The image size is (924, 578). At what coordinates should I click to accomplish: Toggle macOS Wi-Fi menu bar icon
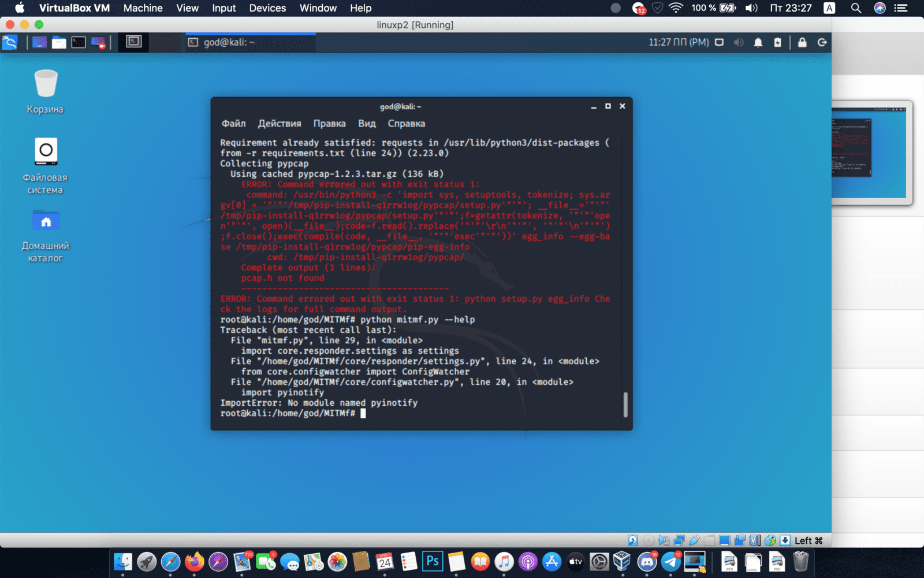(676, 8)
